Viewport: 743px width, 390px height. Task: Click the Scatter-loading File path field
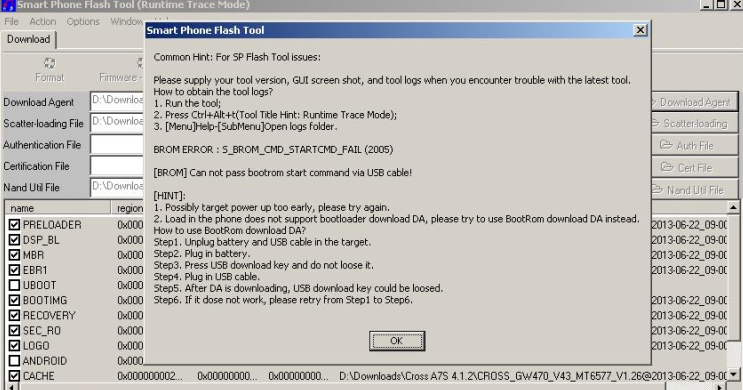tap(117, 123)
